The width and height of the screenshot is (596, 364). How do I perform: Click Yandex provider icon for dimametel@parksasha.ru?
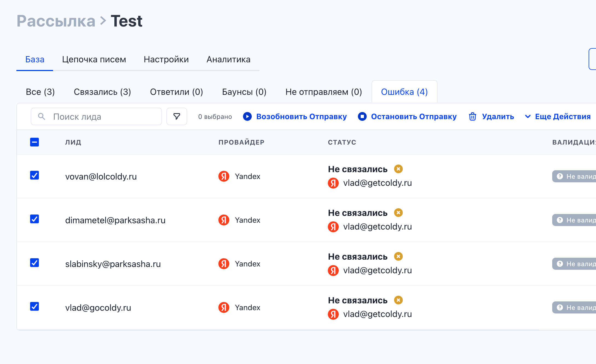224,220
